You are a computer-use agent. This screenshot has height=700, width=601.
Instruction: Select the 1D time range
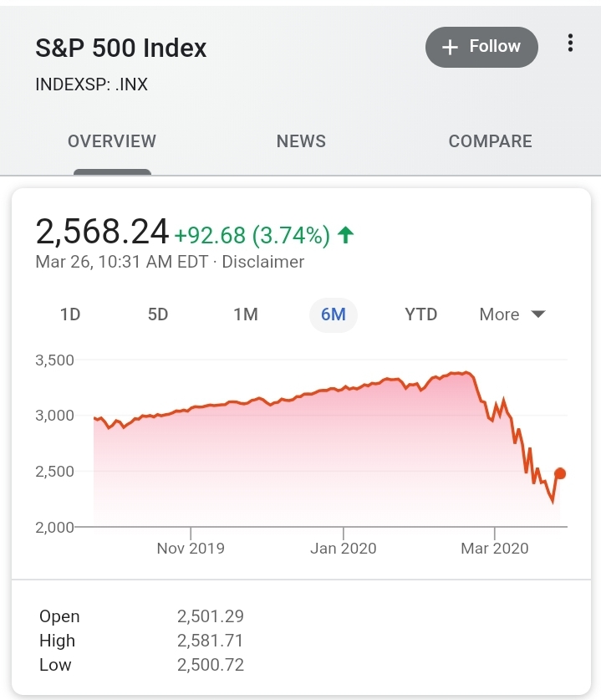tap(70, 314)
